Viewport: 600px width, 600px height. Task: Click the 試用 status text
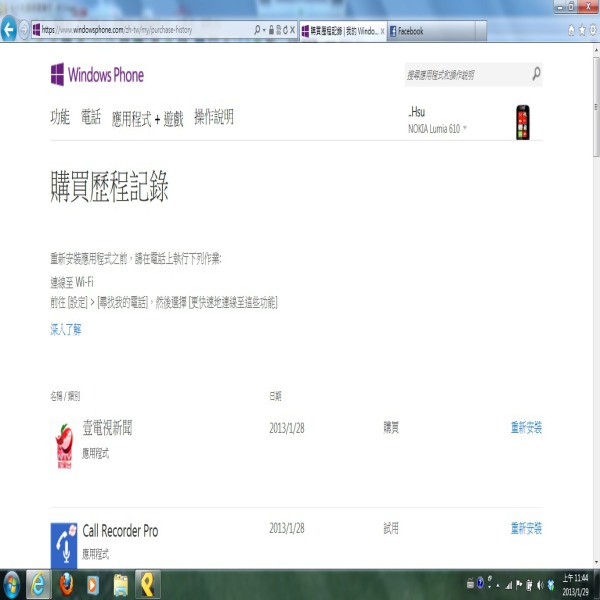pos(391,528)
